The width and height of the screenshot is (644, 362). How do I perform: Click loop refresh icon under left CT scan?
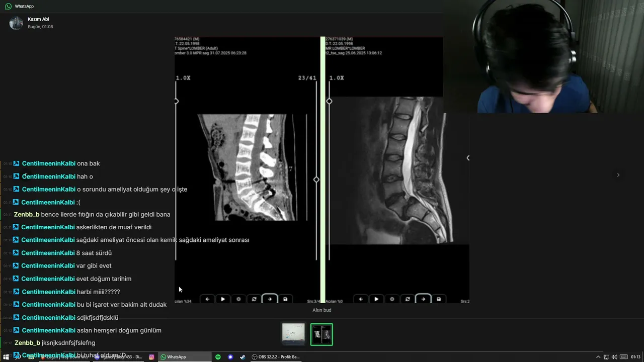click(x=254, y=299)
